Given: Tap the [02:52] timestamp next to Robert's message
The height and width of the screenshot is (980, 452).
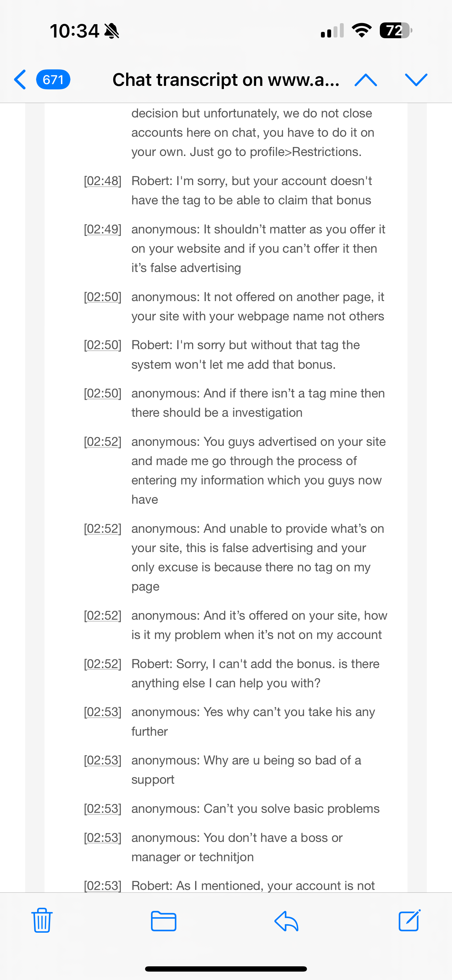Looking at the screenshot, I should click(x=103, y=664).
